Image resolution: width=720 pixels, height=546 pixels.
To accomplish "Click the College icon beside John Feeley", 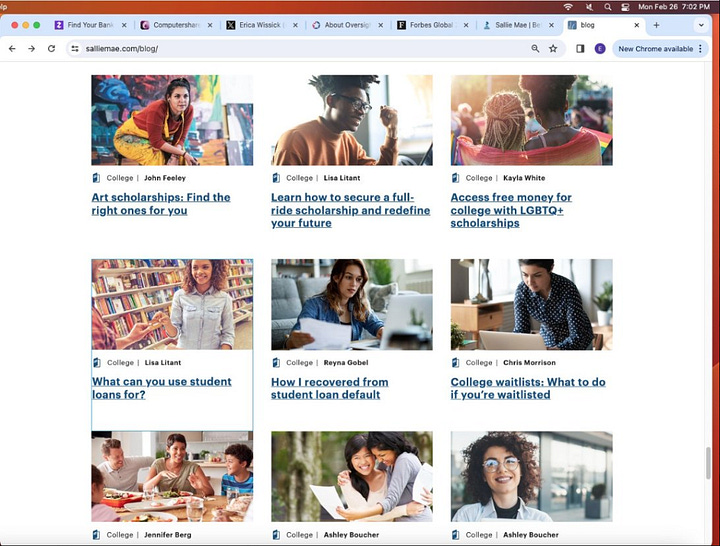I will click(x=96, y=178).
